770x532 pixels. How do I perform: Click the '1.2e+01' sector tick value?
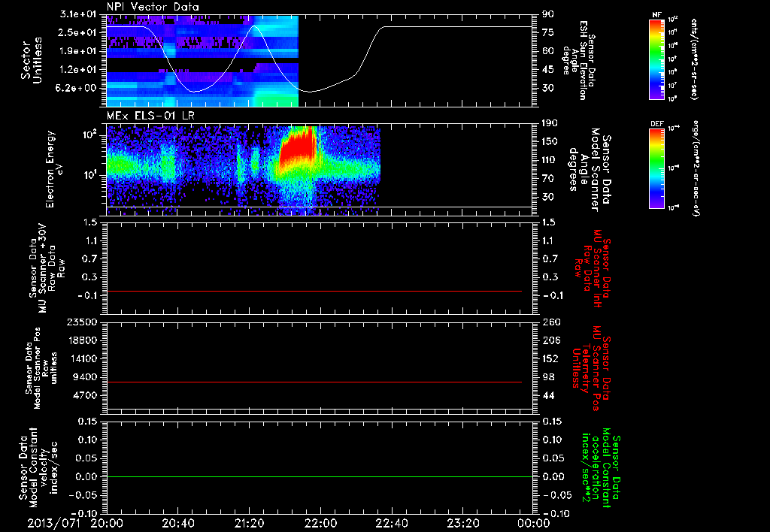click(x=77, y=70)
